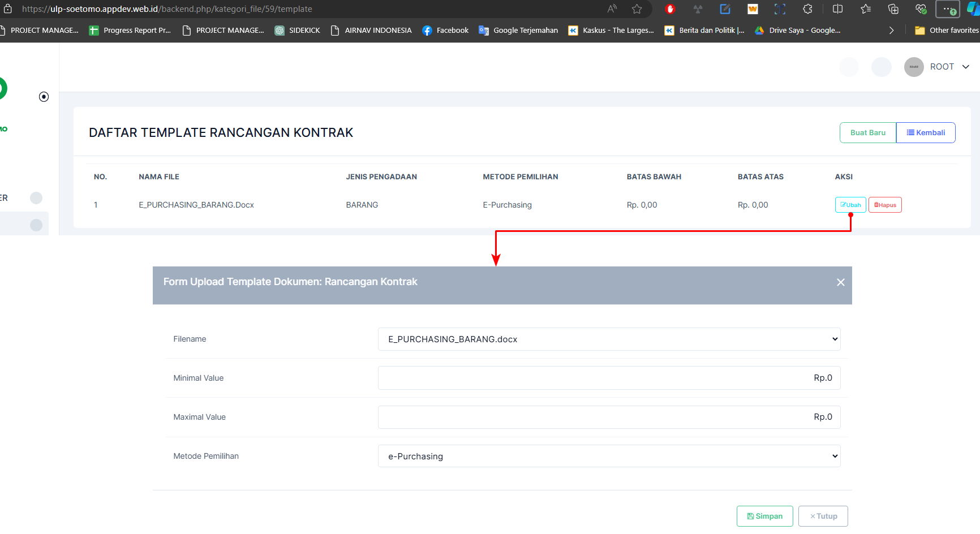Open the red ad blocker extension
The height and width of the screenshot is (534, 980).
click(x=670, y=9)
